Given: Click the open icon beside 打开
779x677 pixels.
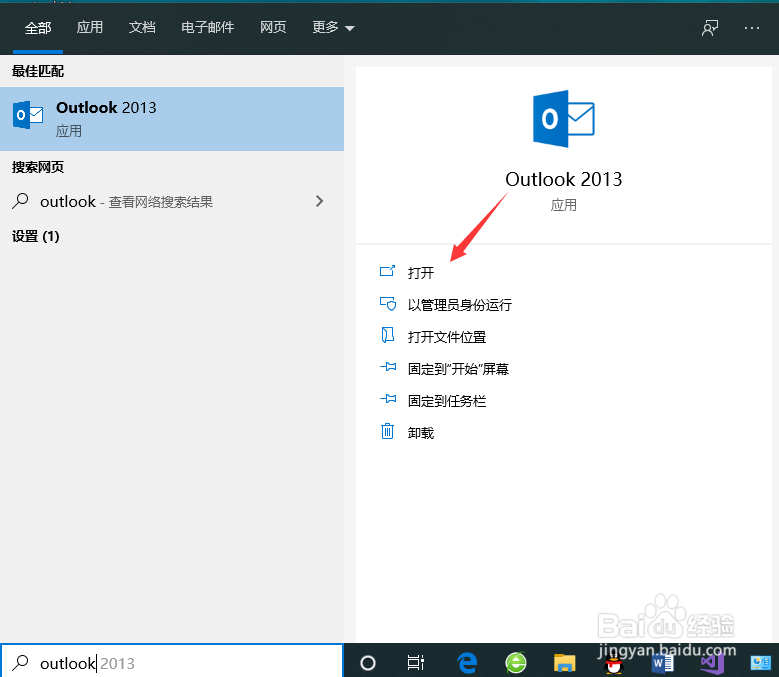Looking at the screenshot, I should coord(388,271).
